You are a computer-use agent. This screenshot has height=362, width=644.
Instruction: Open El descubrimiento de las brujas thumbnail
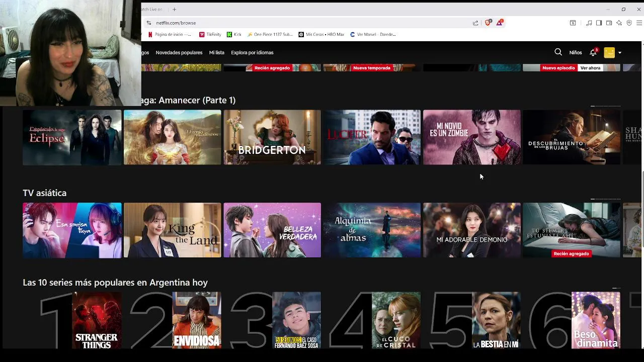[x=572, y=137]
